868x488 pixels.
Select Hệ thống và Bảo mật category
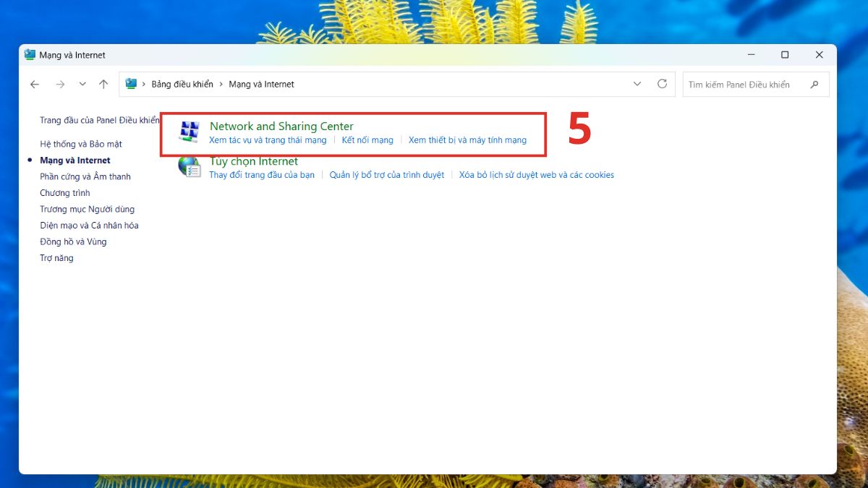(81, 144)
